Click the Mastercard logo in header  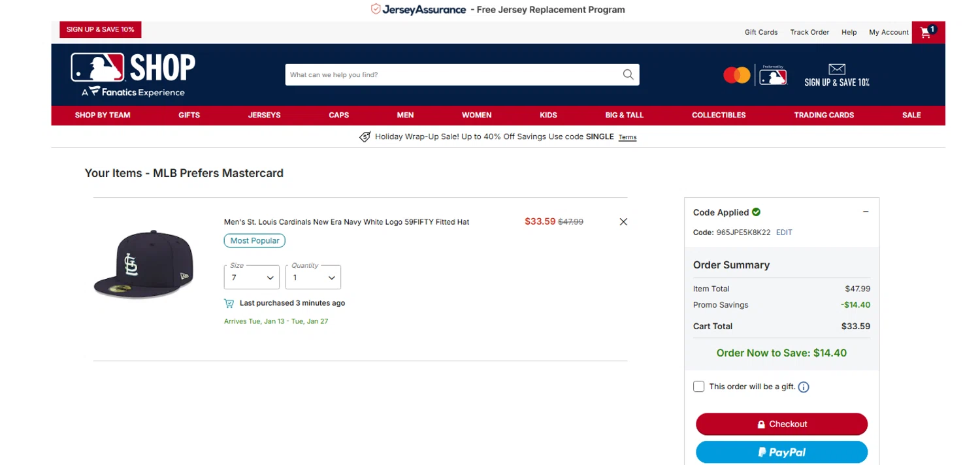(737, 76)
